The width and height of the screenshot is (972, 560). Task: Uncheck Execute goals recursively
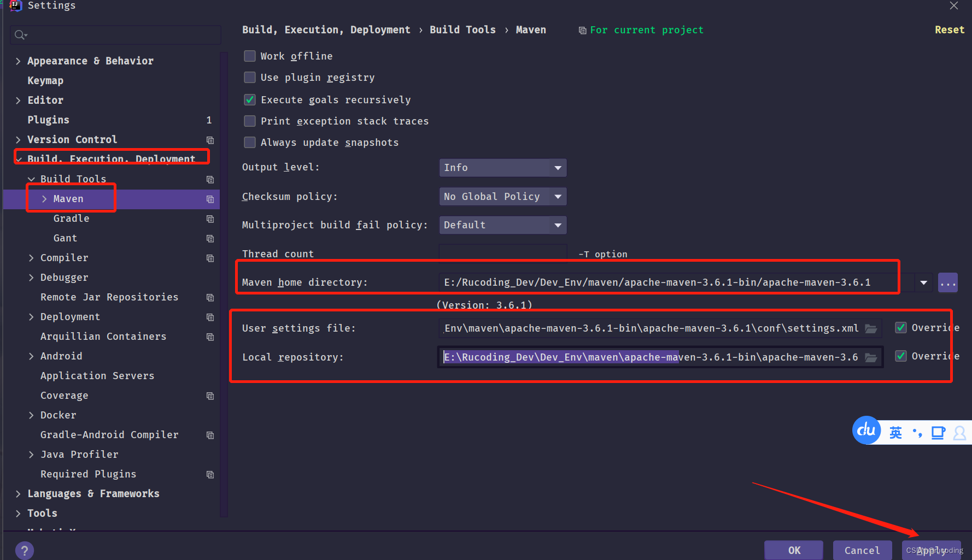250,99
